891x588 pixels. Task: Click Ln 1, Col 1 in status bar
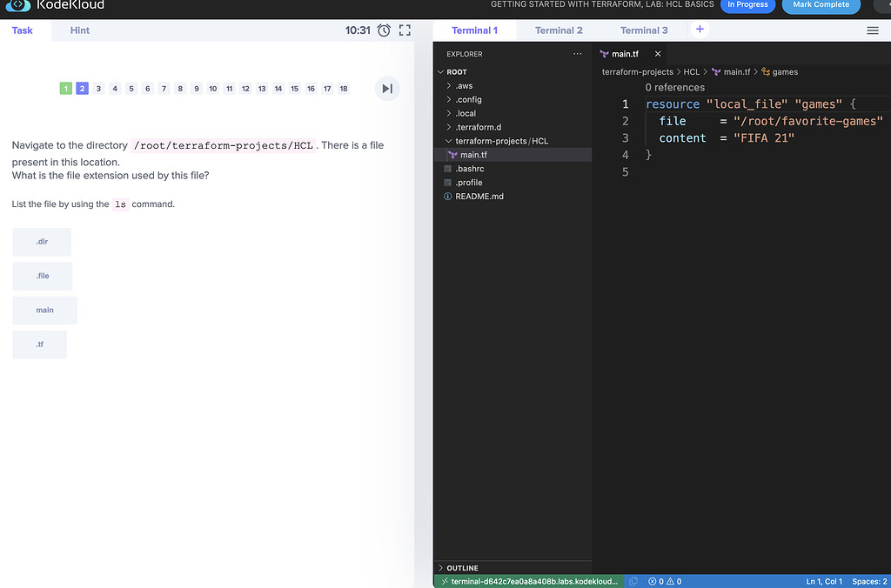823,581
